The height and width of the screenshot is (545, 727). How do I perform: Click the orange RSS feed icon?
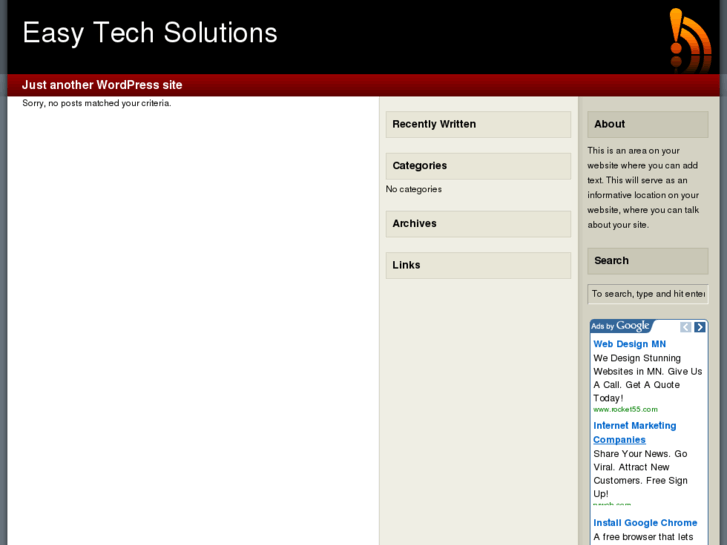689,40
